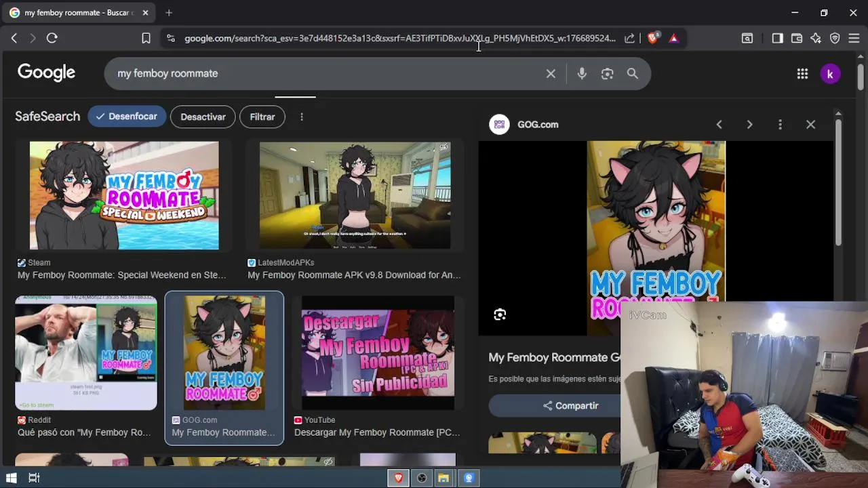Screen dimensions: 868x488
Task: Click the preview panel scrollbar
Action: point(838,183)
